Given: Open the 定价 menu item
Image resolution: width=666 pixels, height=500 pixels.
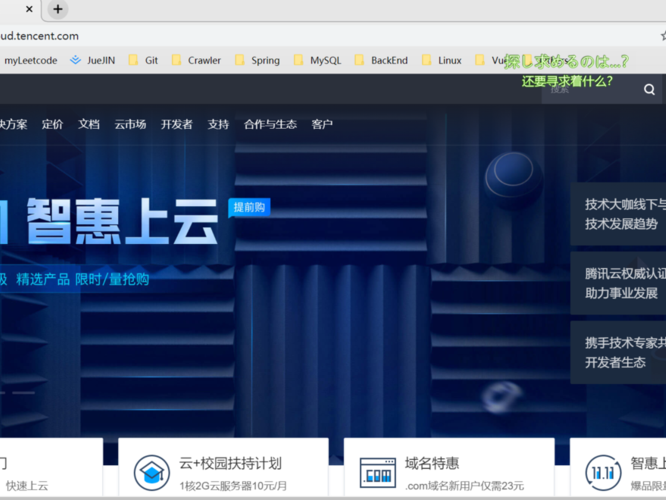Looking at the screenshot, I should [x=52, y=124].
